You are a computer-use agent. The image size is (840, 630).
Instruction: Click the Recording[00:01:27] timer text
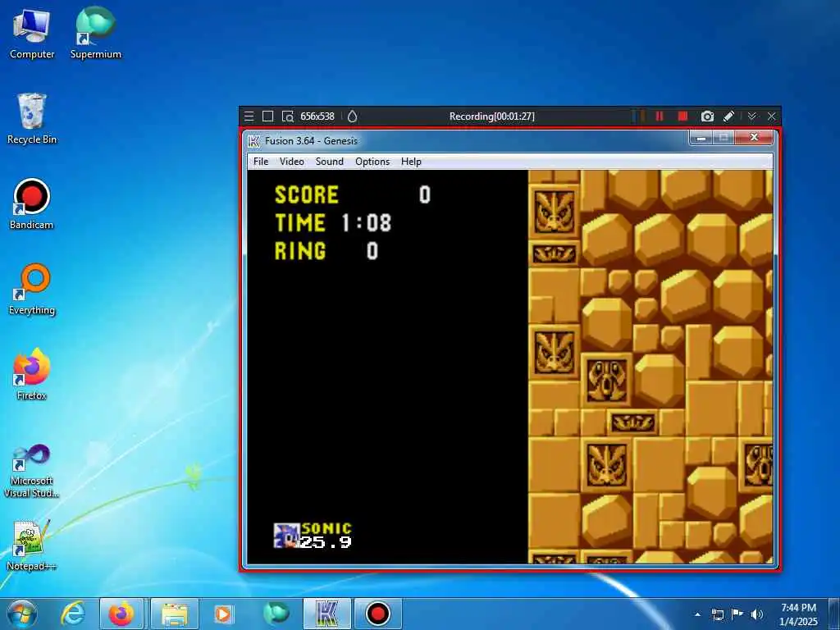point(492,116)
